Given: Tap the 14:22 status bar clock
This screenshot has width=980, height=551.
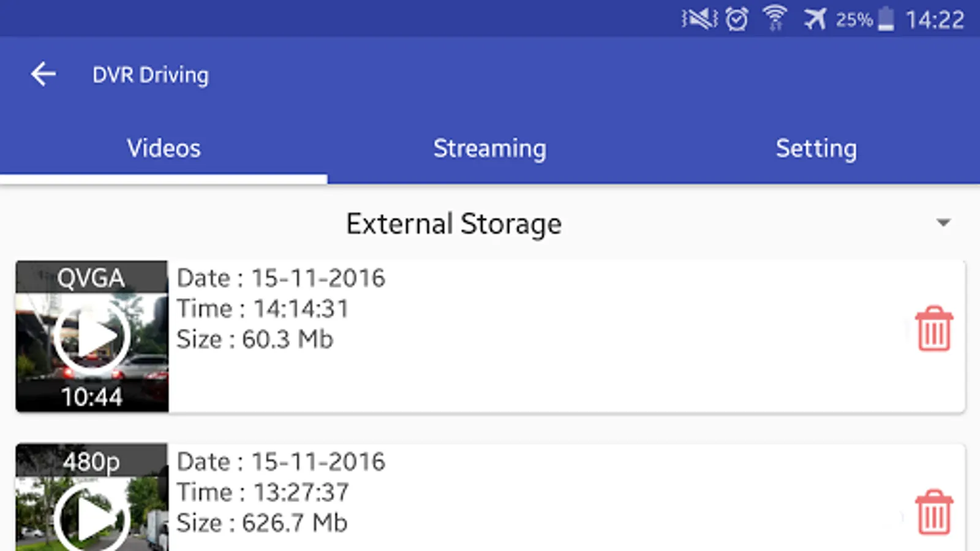Looking at the screenshot, I should [x=935, y=20].
